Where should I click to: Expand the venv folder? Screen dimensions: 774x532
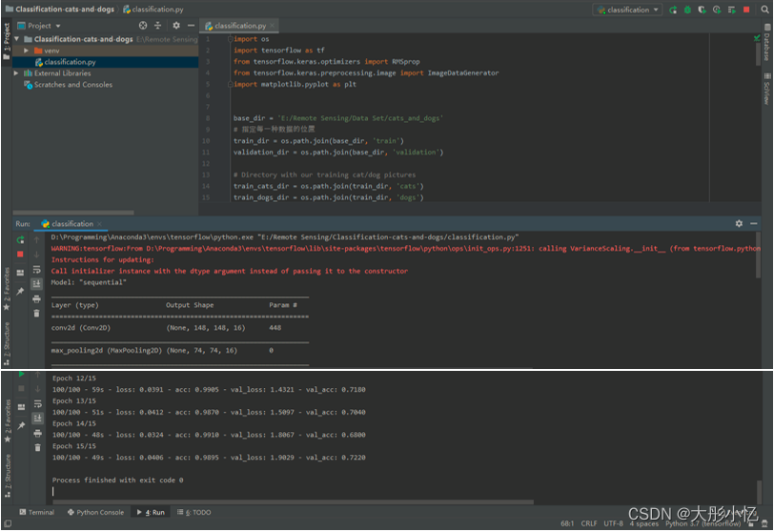[27, 51]
